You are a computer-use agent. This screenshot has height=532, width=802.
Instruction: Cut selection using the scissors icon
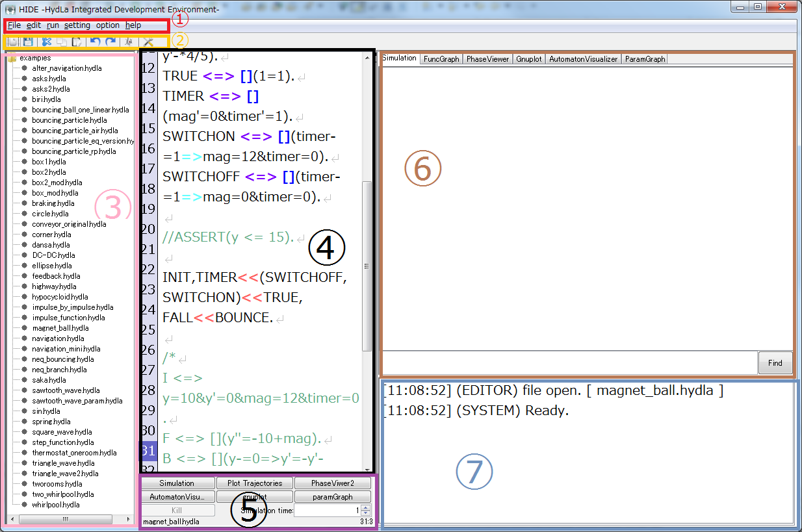[x=47, y=42]
